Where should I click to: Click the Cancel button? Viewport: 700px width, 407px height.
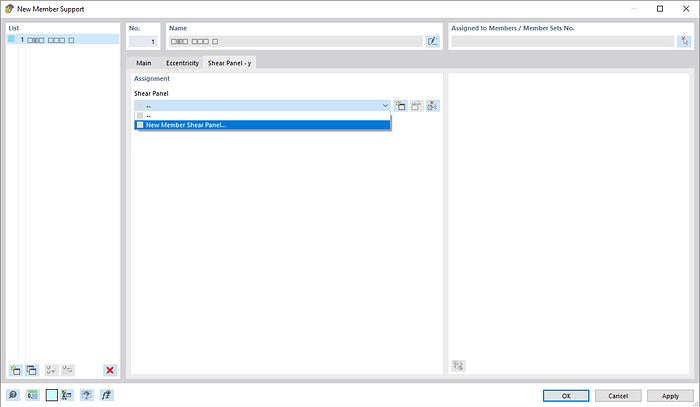click(x=618, y=395)
